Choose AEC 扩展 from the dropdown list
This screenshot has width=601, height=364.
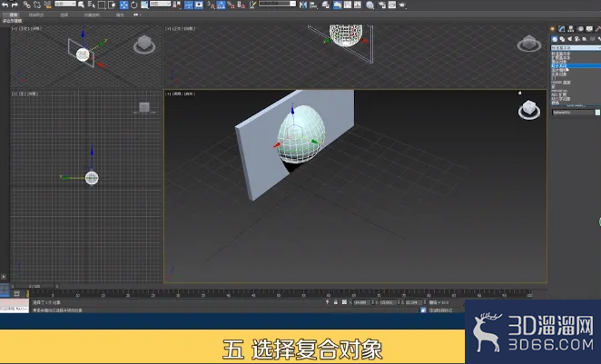coord(576,94)
